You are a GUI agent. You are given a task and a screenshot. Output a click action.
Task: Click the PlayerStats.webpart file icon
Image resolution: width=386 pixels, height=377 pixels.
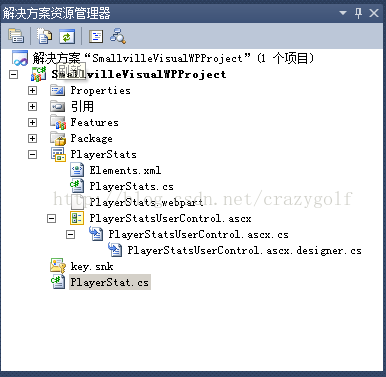pyautogui.click(x=77, y=202)
